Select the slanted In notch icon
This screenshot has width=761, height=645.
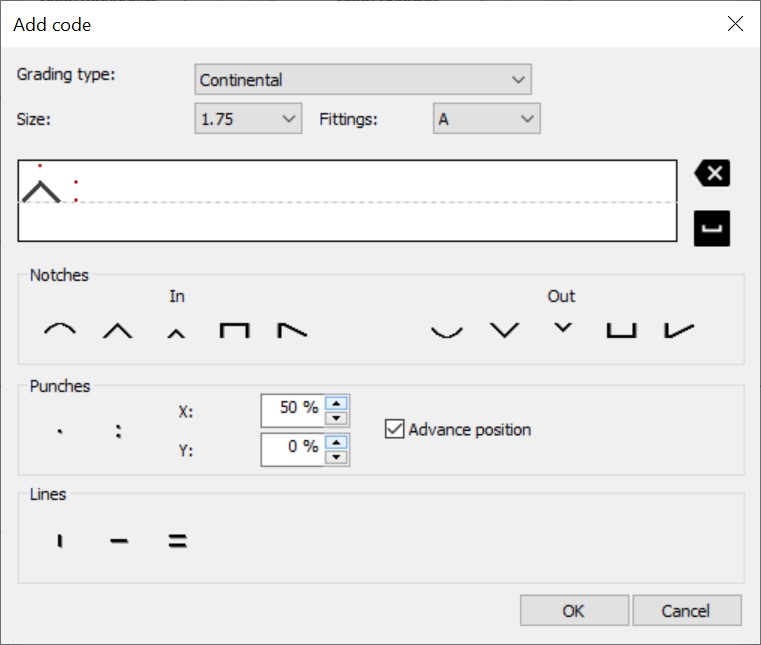coord(292,330)
